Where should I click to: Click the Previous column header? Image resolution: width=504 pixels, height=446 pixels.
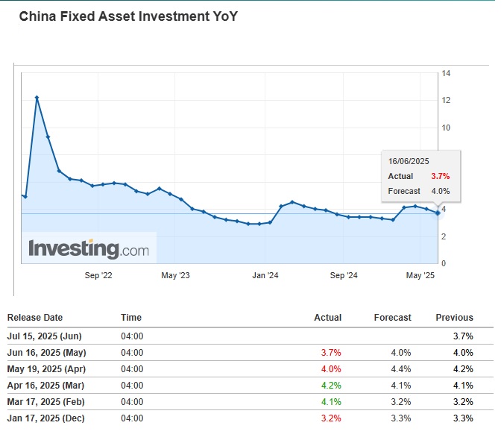point(454,318)
